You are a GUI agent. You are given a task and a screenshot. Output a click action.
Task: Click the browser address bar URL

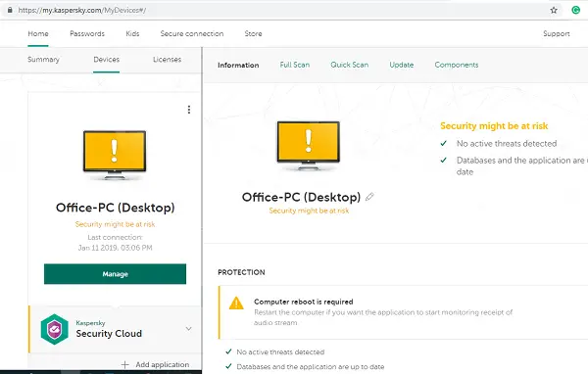tap(82, 10)
